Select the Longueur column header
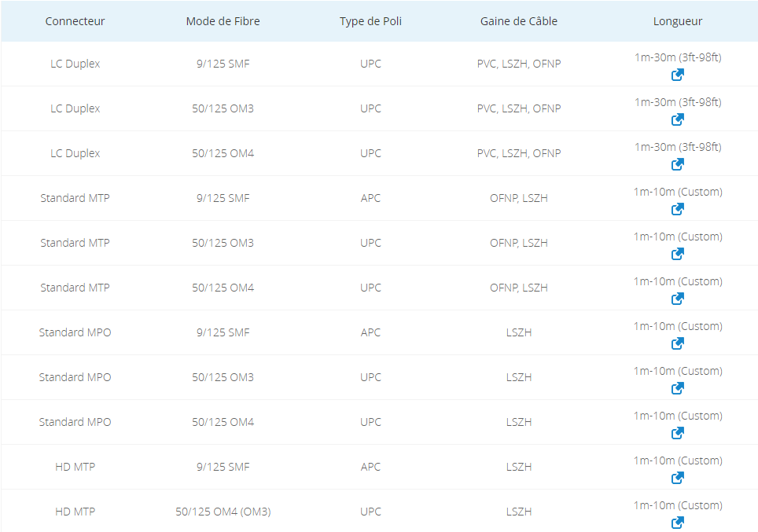Viewport: 758px width, 532px height. [x=677, y=21]
